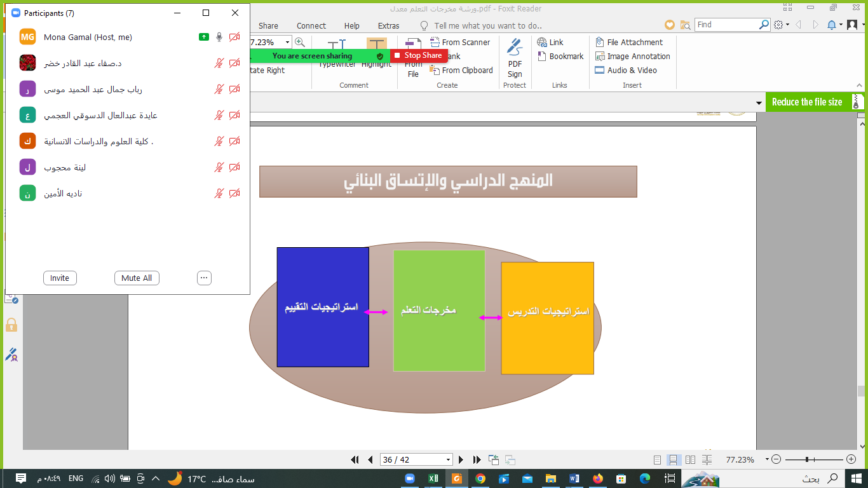Open the page number dropdown showing 36 / 42

pos(449,459)
